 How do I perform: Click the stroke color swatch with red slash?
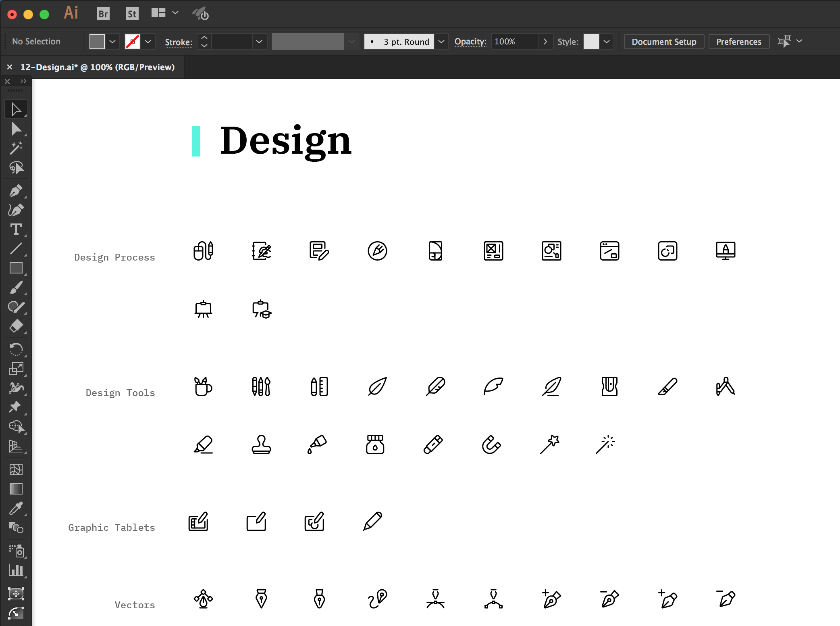(x=133, y=42)
